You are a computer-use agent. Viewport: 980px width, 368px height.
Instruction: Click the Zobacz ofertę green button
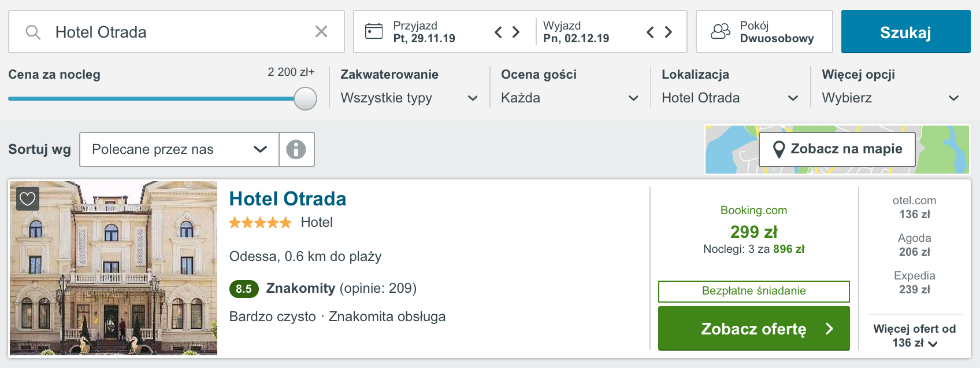pos(753,329)
